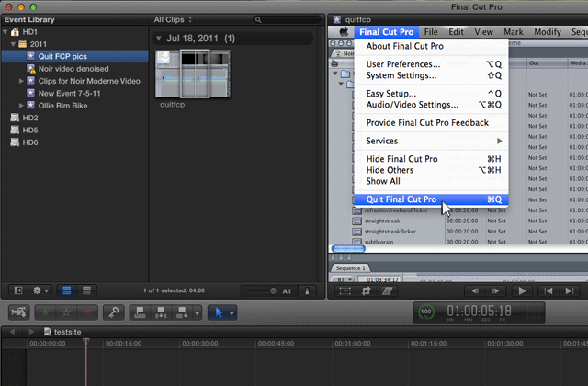Collapse the HD1 disk triangle

tap(5, 32)
